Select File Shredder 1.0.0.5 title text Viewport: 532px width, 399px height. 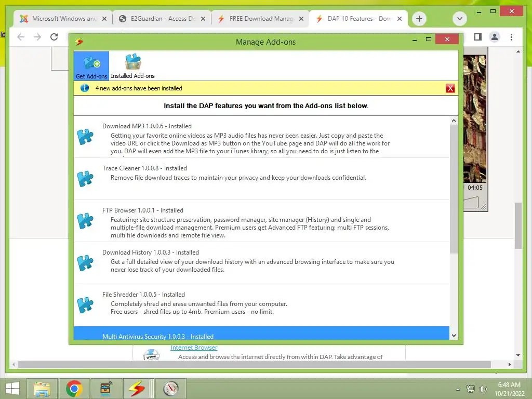pos(143,295)
